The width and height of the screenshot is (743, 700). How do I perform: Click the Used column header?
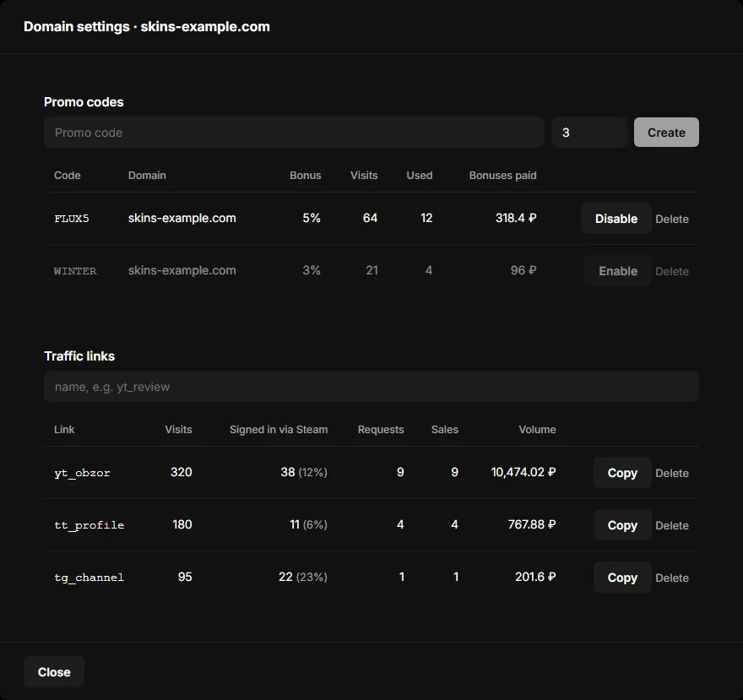pyautogui.click(x=420, y=176)
